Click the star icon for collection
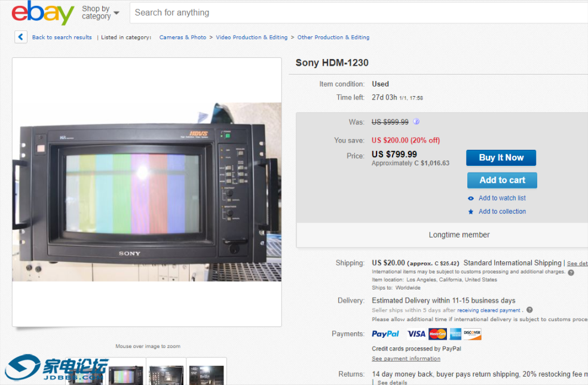 click(x=471, y=211)
